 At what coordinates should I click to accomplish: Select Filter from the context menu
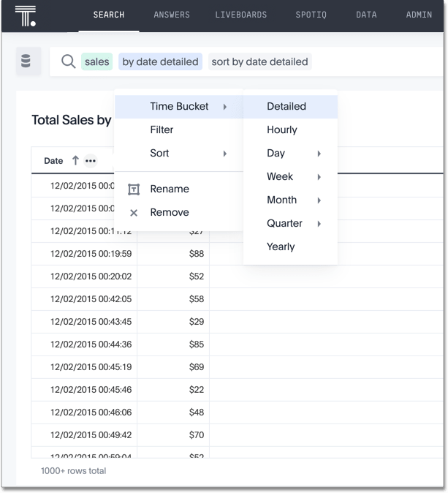click(162, 130)
